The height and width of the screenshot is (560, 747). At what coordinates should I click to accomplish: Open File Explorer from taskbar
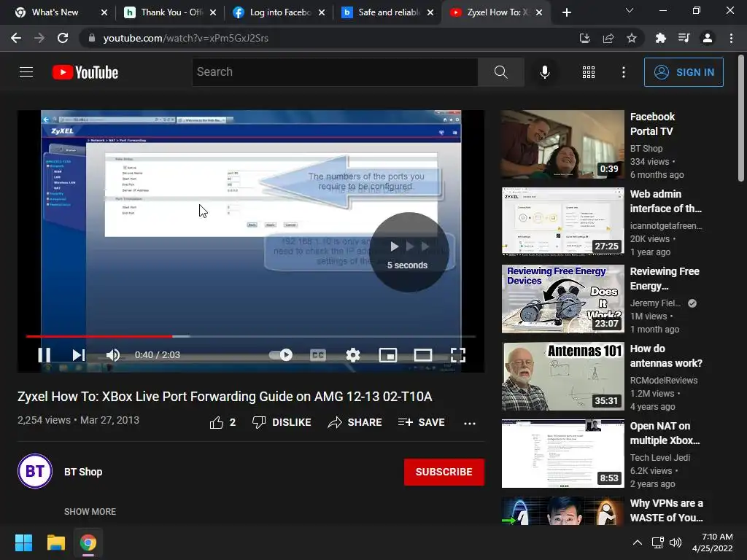[55, 542]
